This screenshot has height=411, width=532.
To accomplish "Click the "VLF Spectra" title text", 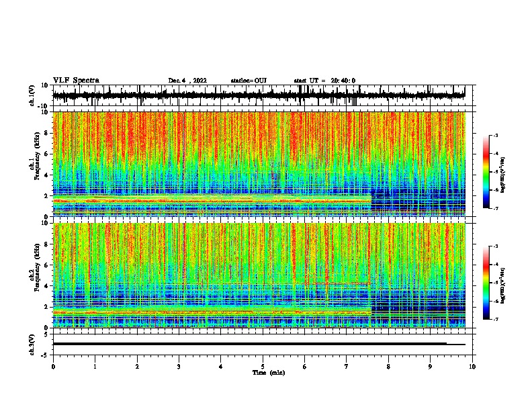I will 76,81.
